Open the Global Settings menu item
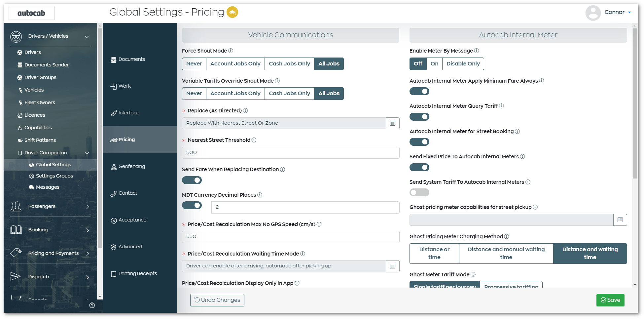 tap(54, 164)
